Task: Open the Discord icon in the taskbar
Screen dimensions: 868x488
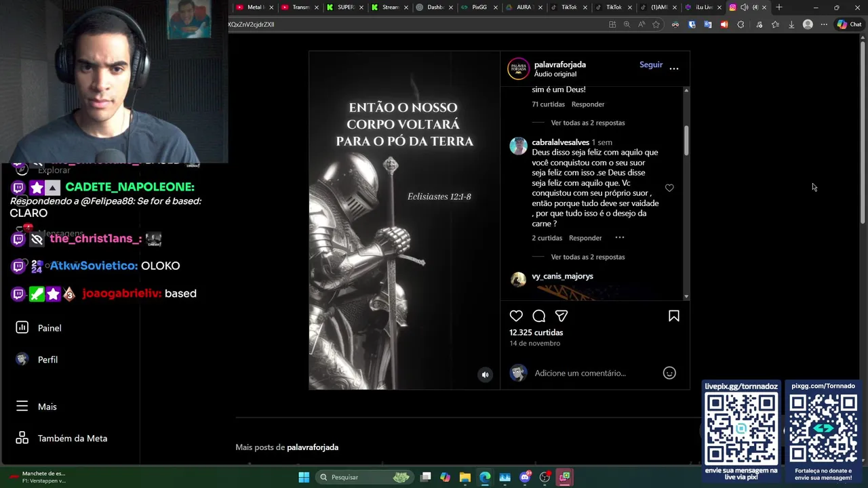Action: [x=525, y=477]
